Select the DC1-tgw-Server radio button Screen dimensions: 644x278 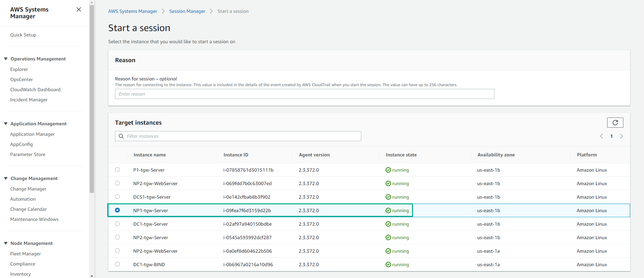(117, 224)
